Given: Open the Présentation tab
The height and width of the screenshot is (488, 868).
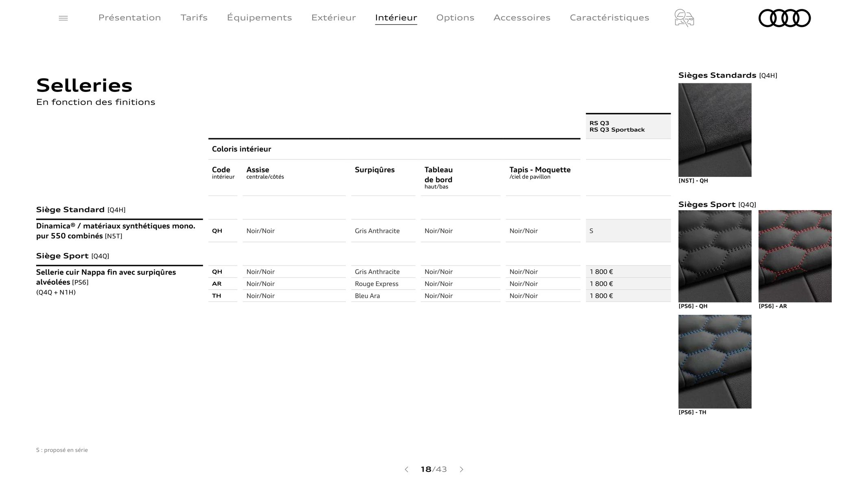Looking at the screenshot, I should coord(130,17).
